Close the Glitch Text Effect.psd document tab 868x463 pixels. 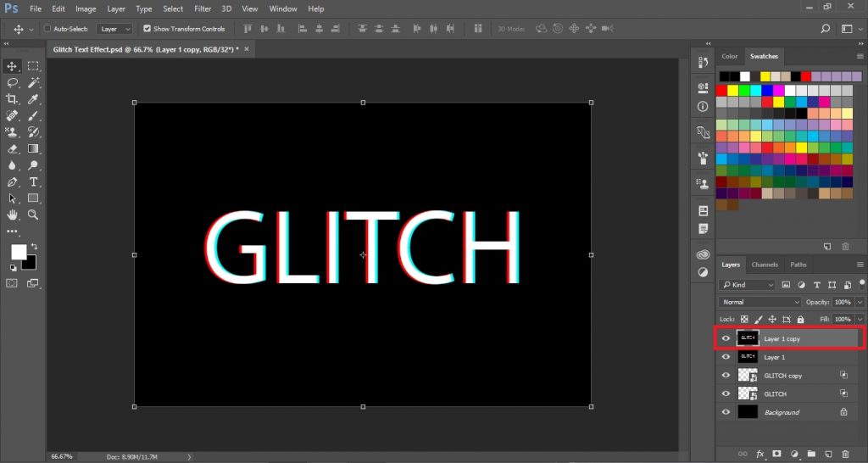247,49
